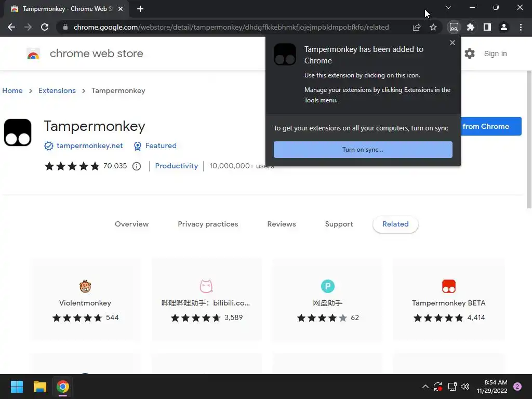Image resolution: width=532 pixels, height=399 pixels.
Task: Open the volume speaker tray icon
Action: [465, 387]
